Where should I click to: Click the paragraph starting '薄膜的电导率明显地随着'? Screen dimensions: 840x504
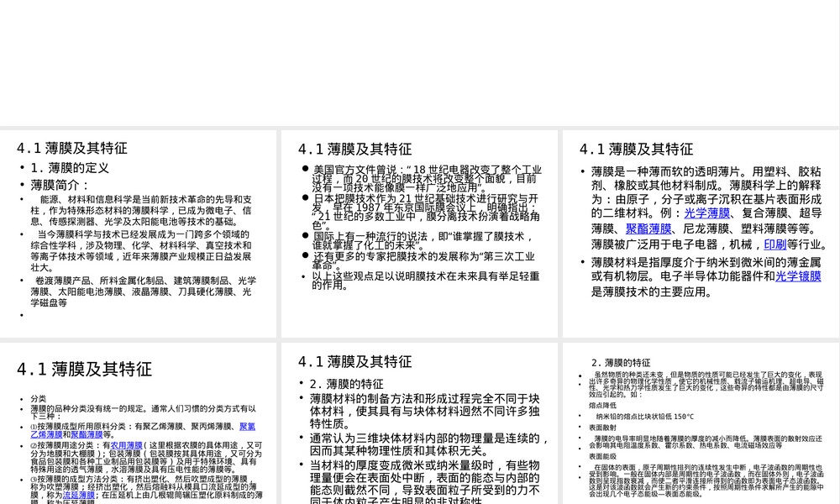point(706,442)
